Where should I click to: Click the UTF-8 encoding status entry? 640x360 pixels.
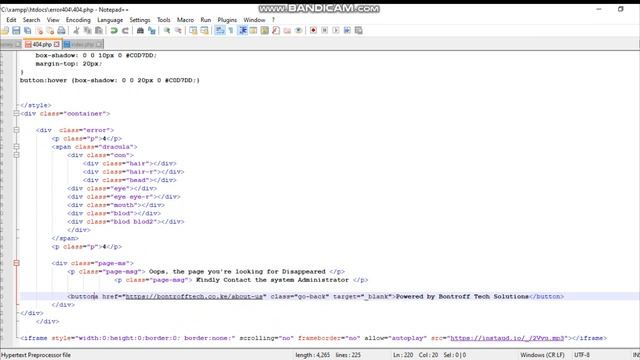582,355
